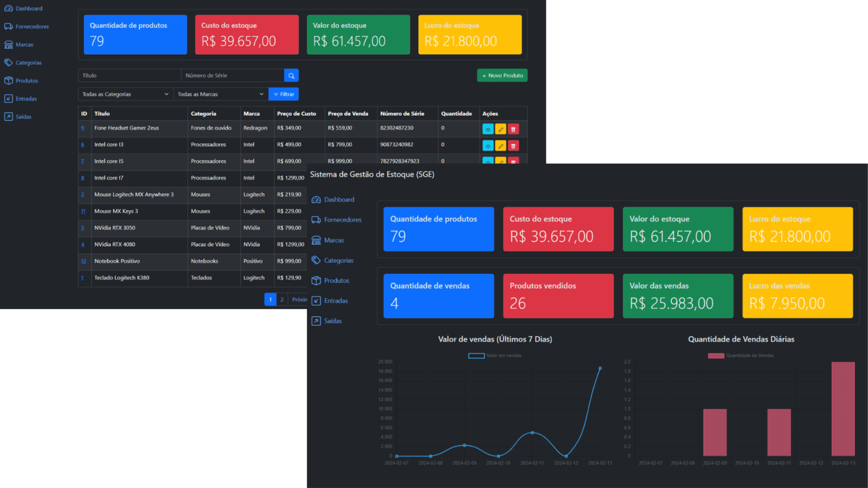Expand the 'Todas as Marcas' dropdown
The image size is (868, 488).
click(220, 94)
